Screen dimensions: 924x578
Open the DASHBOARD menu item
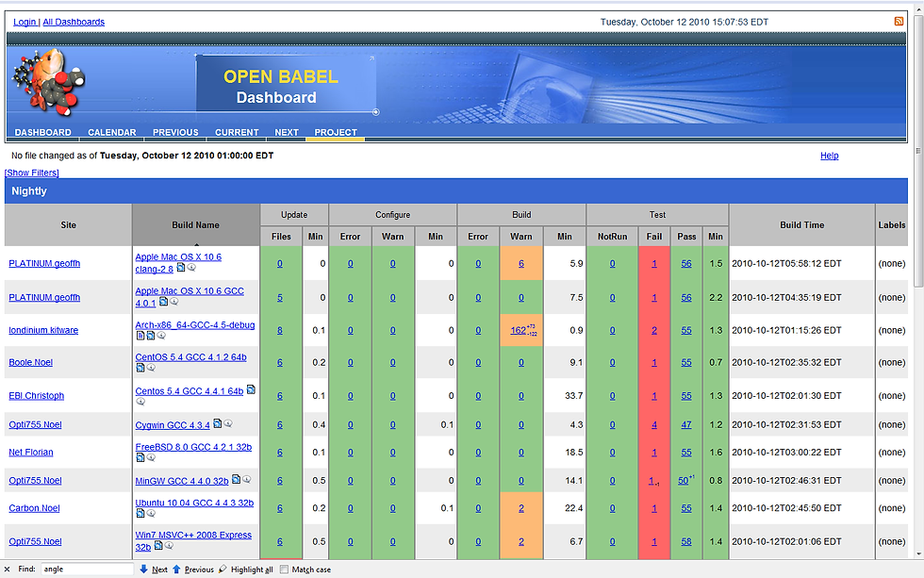click(43, 133)
